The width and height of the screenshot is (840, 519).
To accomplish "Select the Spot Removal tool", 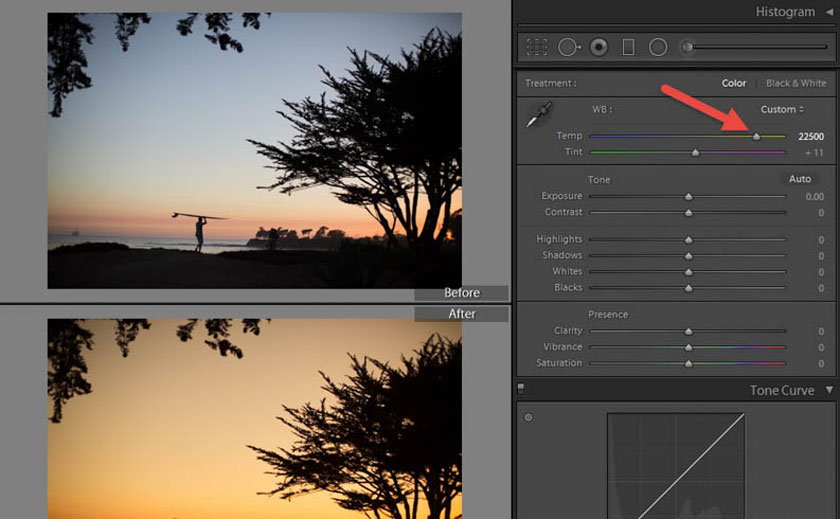I will pyautogui.click(x=568, y=47).
